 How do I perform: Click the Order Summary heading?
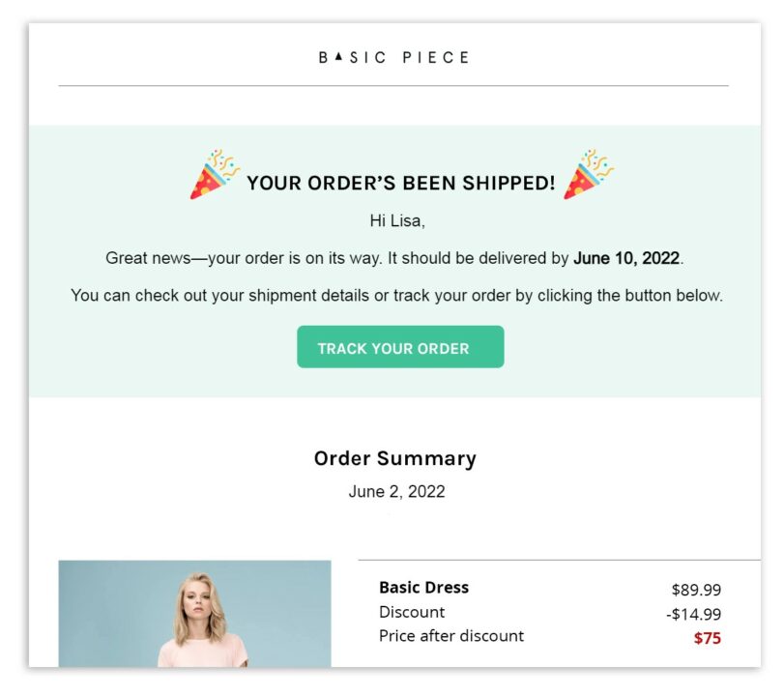(x=395, y=458)
